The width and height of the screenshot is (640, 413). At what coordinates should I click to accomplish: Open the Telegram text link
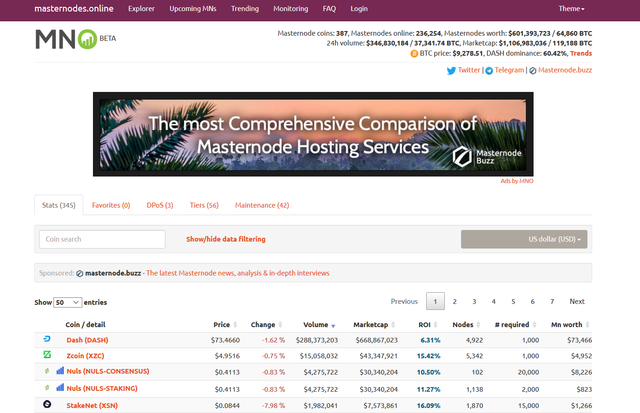click(x=509, y=70)
